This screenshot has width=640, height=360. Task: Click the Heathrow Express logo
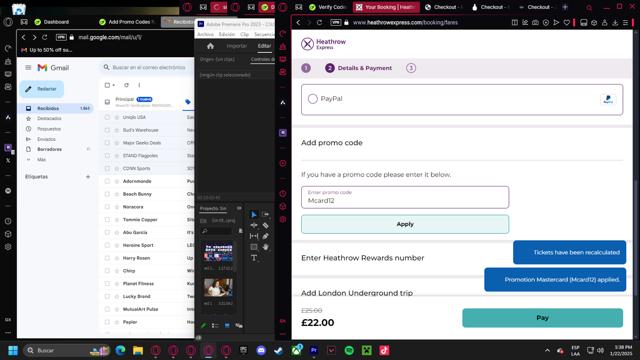[x=323, y=44]
